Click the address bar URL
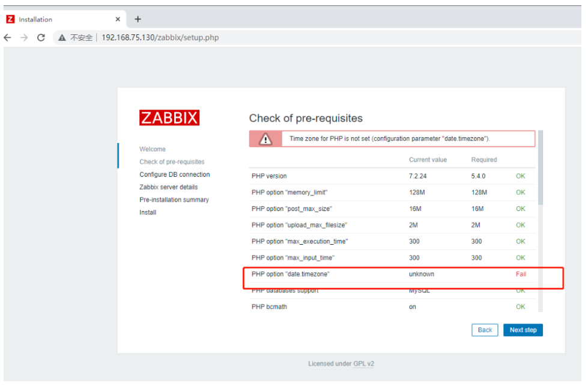This screenshot has width=588, height=386. (160, 37)
